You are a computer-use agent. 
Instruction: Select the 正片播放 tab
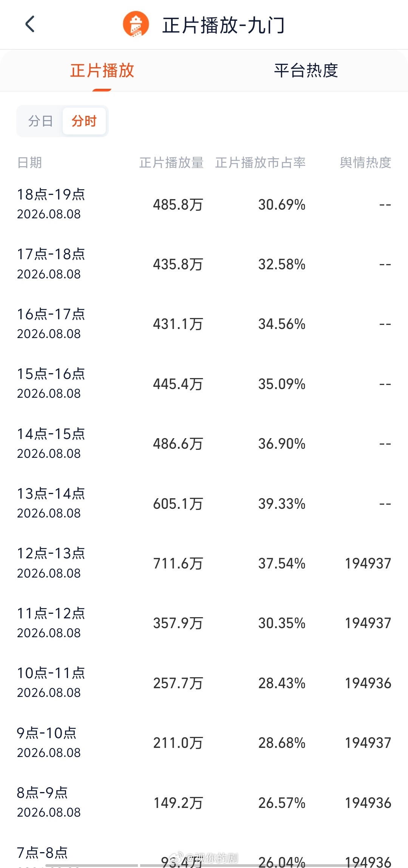pyautogui.click(x=102, y=70)
